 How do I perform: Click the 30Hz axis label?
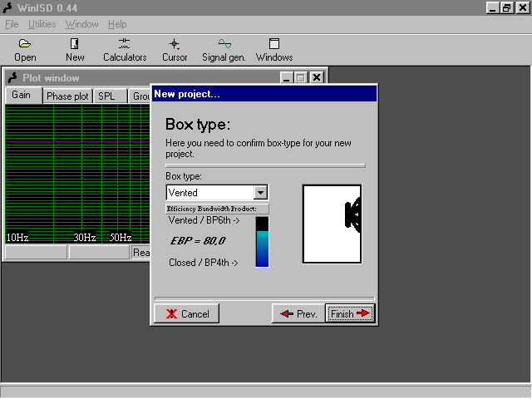[x=85, y=237]
